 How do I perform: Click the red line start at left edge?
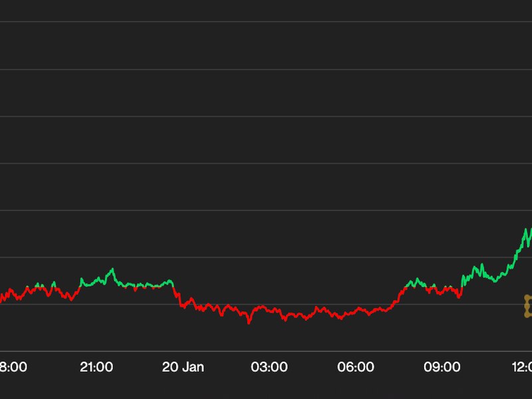click(3, 298)
